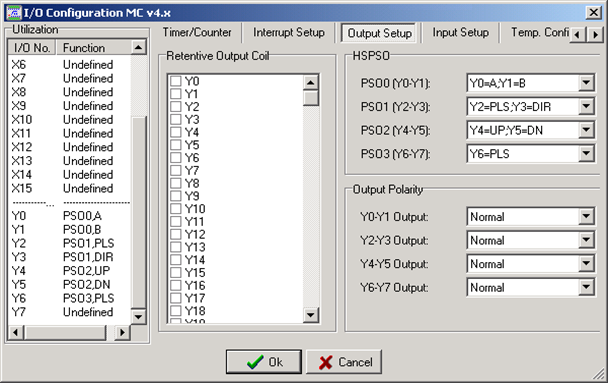Expand the Y6-Y7 Output polarity dropdown

click(586, 288)
